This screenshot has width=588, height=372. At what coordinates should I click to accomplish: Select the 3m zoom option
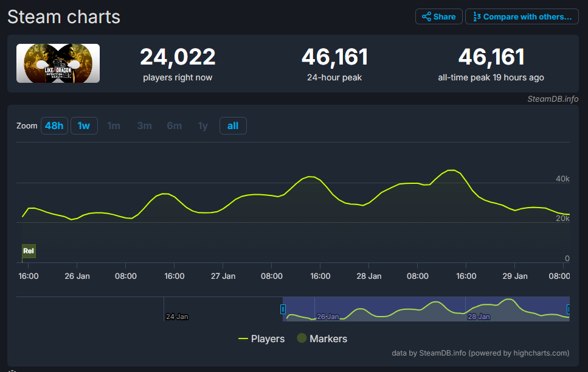(144, 126)
